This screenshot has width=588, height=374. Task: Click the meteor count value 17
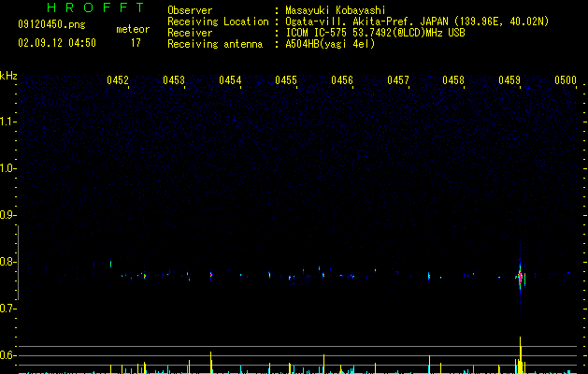point(136,43)
